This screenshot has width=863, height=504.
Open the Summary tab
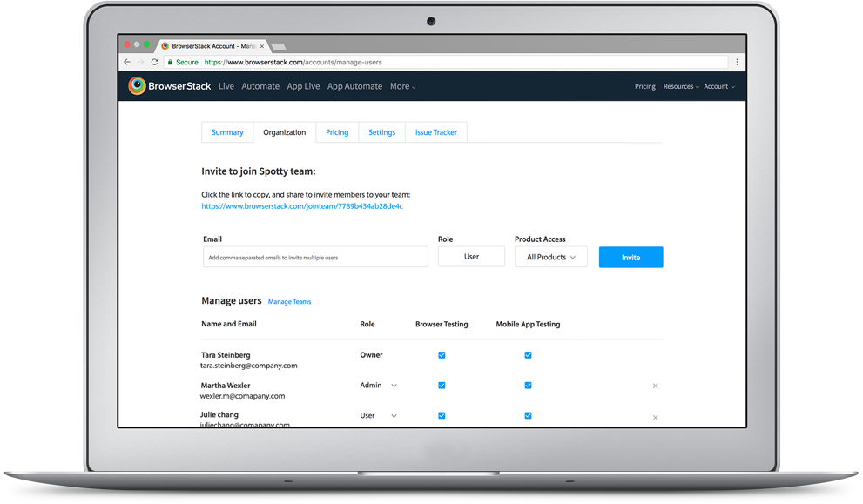coord(227,132)
